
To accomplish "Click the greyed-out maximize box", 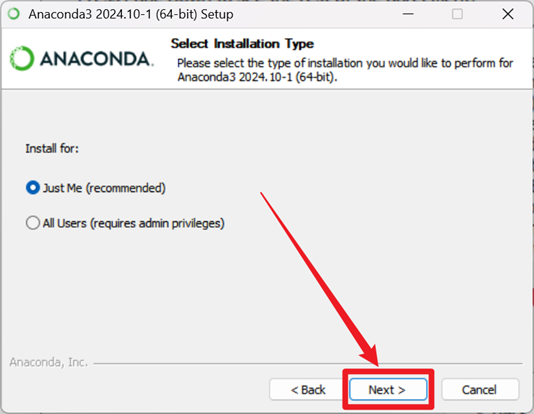I will [x=457, y=14].
